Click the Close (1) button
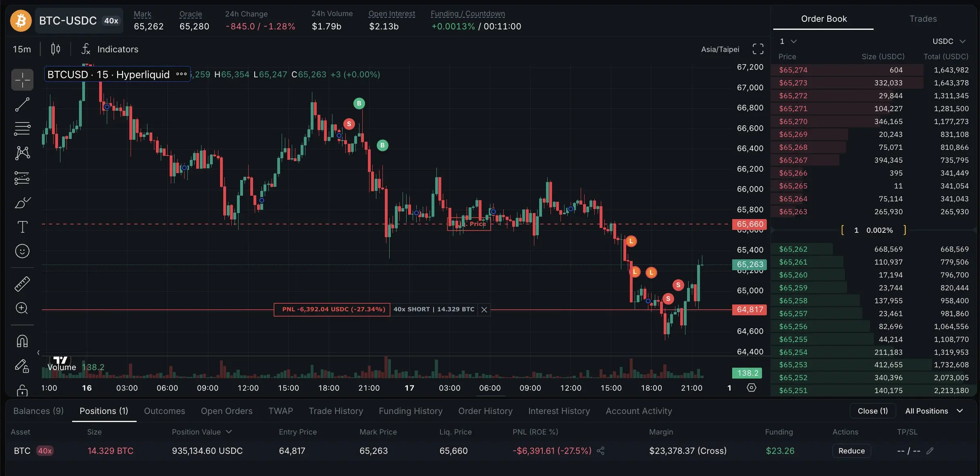Screen dimensions: 980x476 click(872, 411)
